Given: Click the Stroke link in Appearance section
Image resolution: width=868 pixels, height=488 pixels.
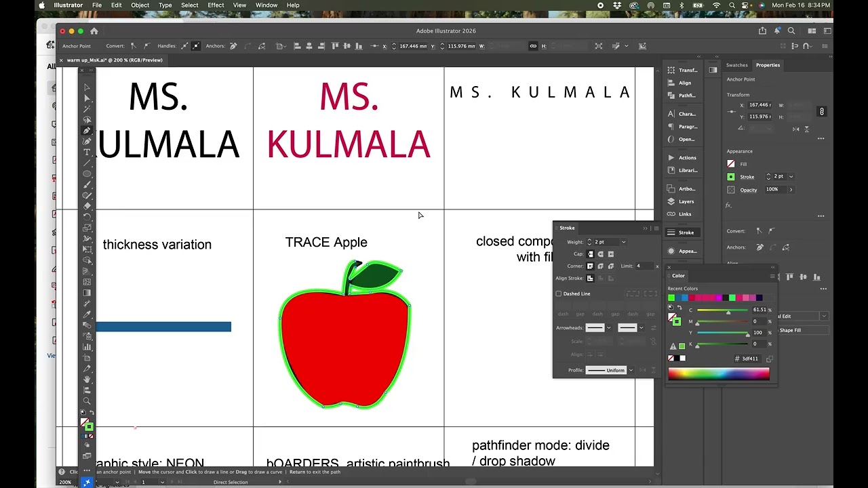Looking at the screenshot, I should pos(747,177).
